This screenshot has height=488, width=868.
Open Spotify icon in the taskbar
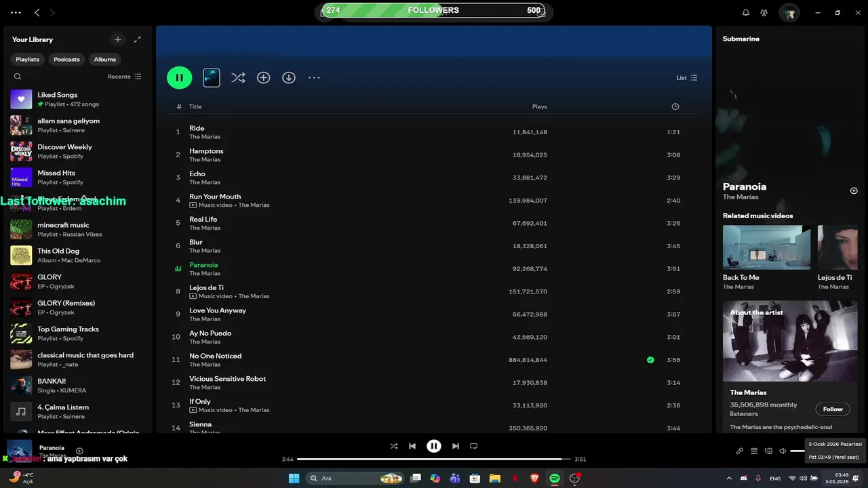pos(555,479)
